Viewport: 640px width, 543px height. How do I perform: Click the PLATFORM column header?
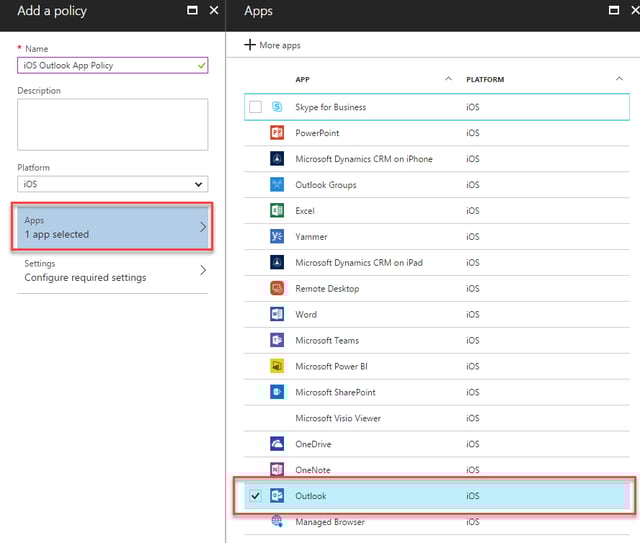(x=485, y=79)
